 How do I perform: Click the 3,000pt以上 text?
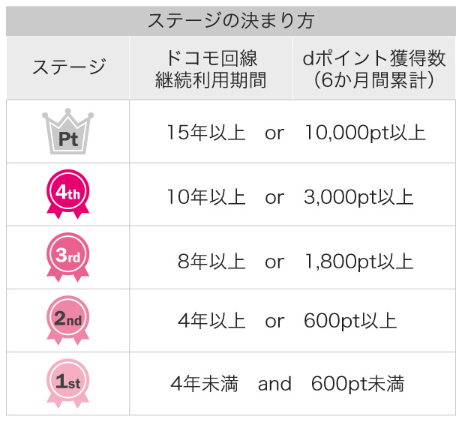[x=359, y=197]
